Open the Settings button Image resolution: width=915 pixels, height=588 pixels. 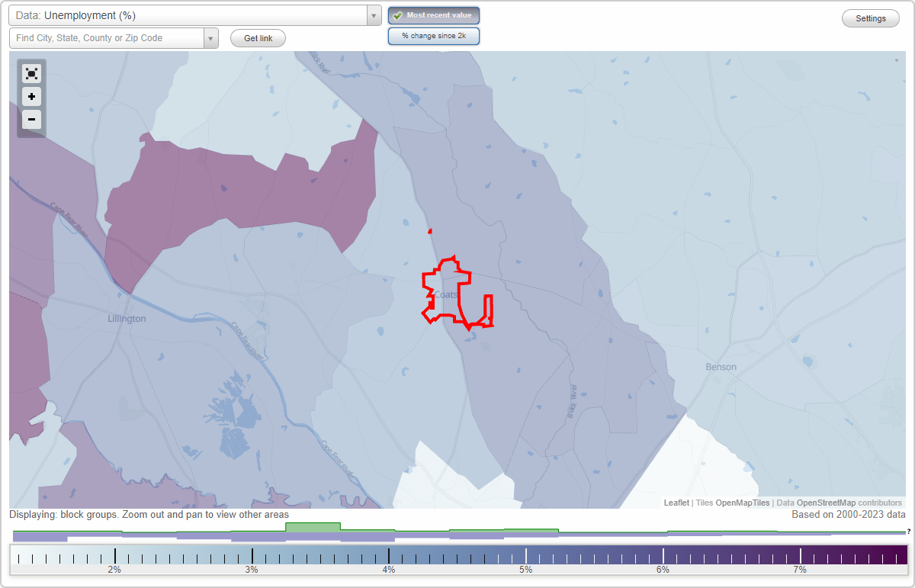point(871,19)
